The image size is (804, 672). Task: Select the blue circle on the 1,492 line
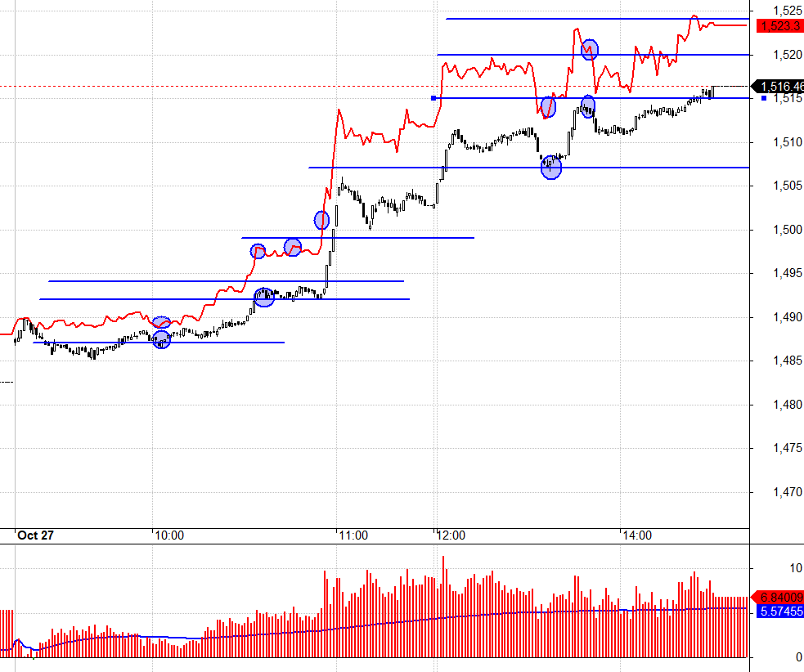click(x=263, y=297)
